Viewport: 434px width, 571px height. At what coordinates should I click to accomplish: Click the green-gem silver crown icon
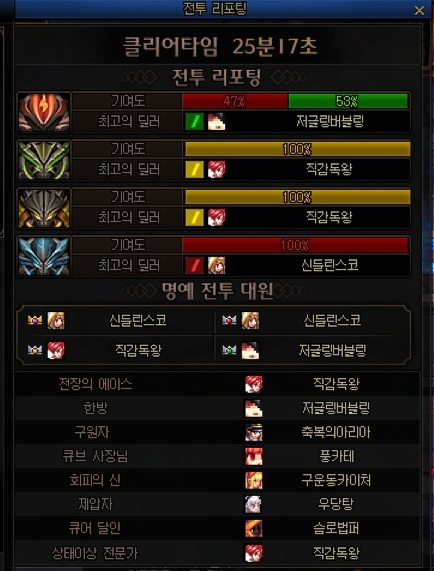pyautogui.click(x=229, y=351)
